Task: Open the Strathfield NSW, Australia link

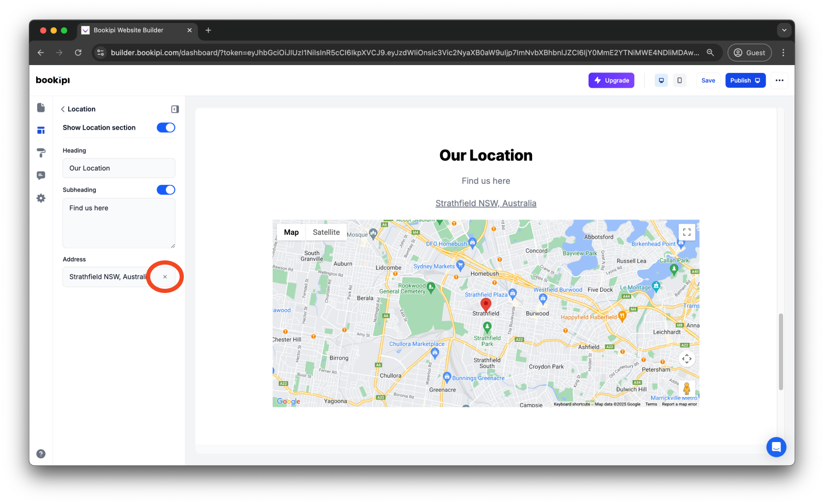Action: 486,203
